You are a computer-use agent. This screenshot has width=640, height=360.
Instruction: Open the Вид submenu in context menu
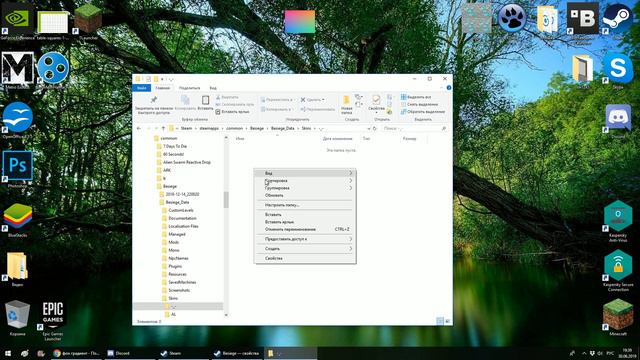(305, 173)
